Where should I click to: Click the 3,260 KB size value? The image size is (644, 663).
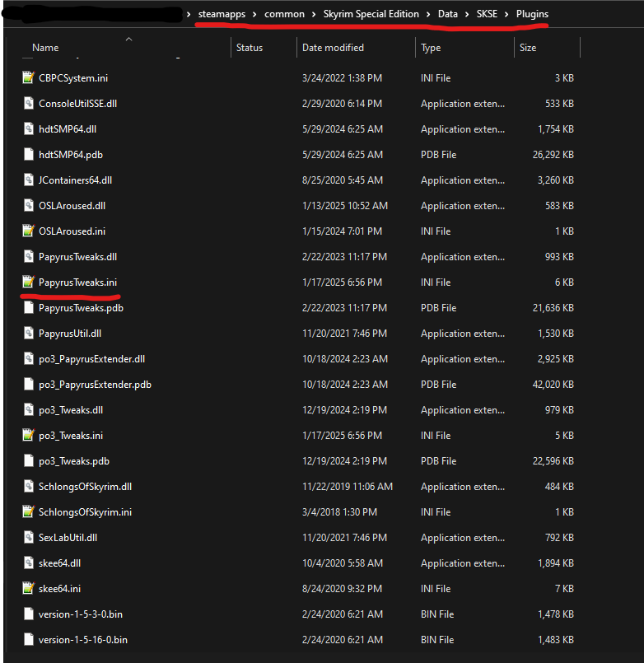(555, 180)
